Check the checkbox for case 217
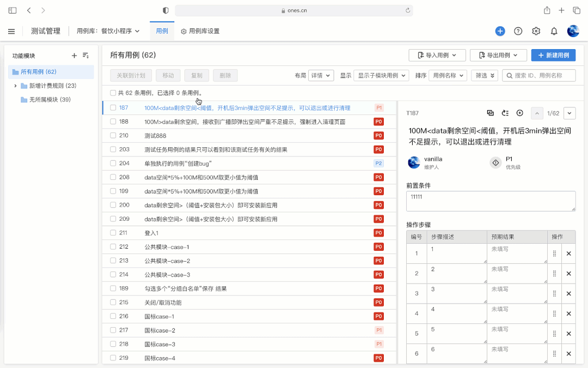This screenshot has width=588, height=368. pos(113,330)
